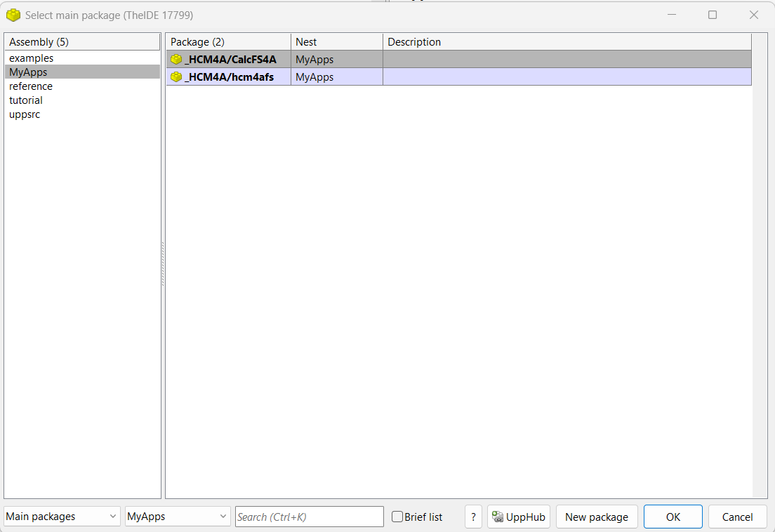Enable the Brief list checkbox
This screenshot has height=532, width=775.
tap(397, 517)
